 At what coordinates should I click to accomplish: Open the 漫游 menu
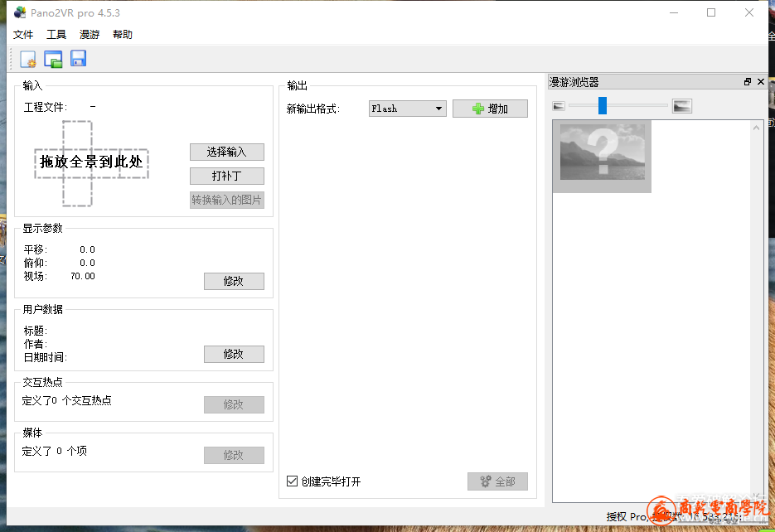[90, 35]
